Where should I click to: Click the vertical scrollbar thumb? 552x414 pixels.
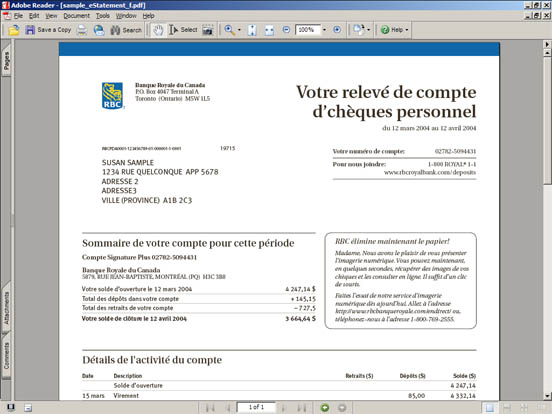tap(547, 120)
